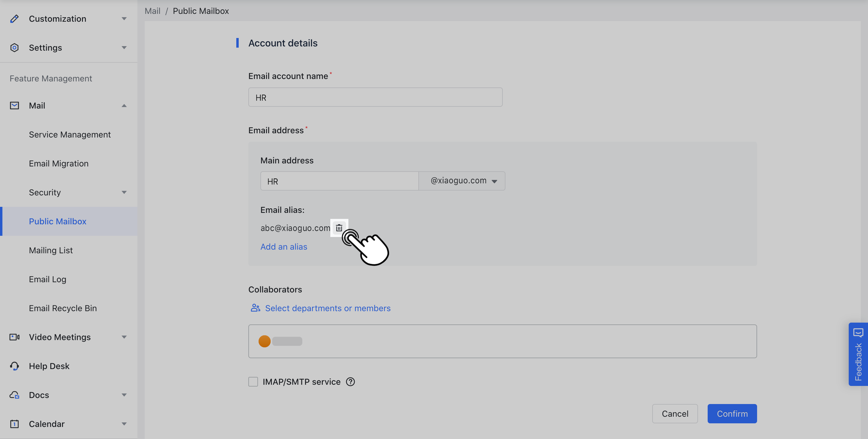
Task: Expand the Security submenu
Action: (124, 192)
